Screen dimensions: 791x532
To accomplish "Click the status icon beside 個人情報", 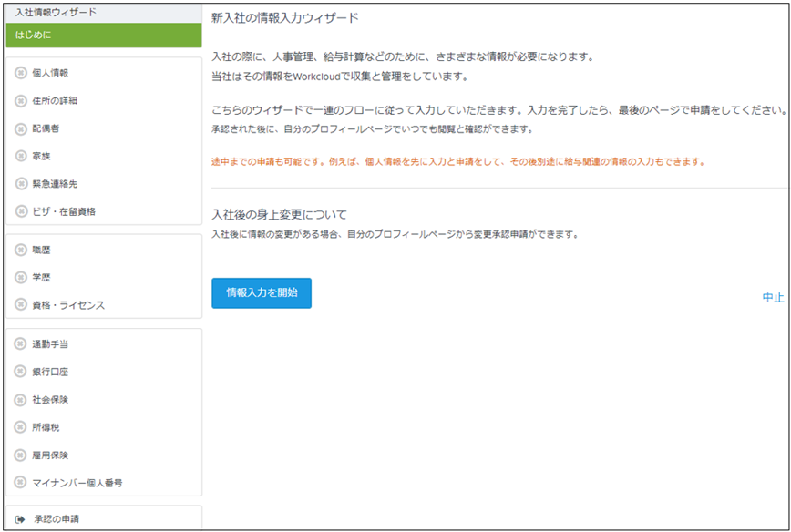I will (x=21, y=73).
